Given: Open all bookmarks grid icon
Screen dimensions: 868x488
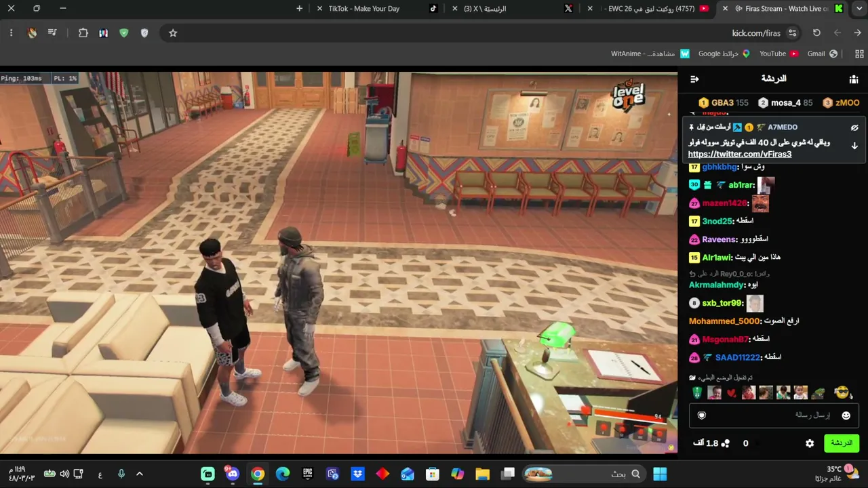Looking at the screenshot, I should tap(859, 54).
